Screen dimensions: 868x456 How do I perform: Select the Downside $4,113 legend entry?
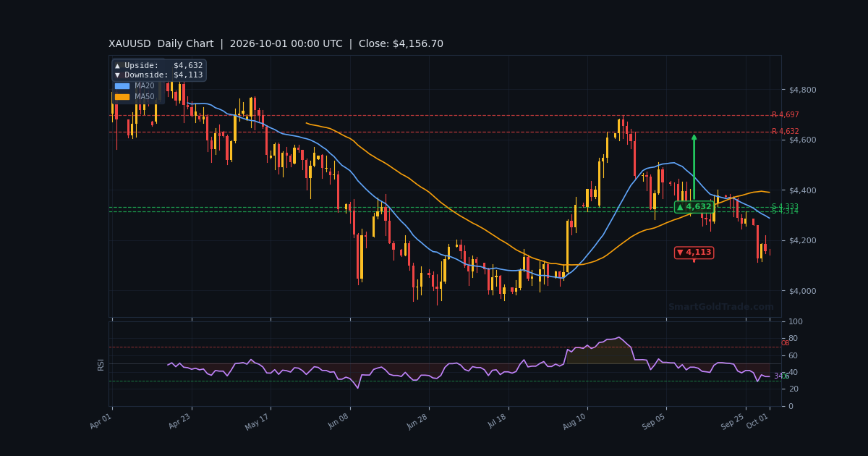click(158, 75)
